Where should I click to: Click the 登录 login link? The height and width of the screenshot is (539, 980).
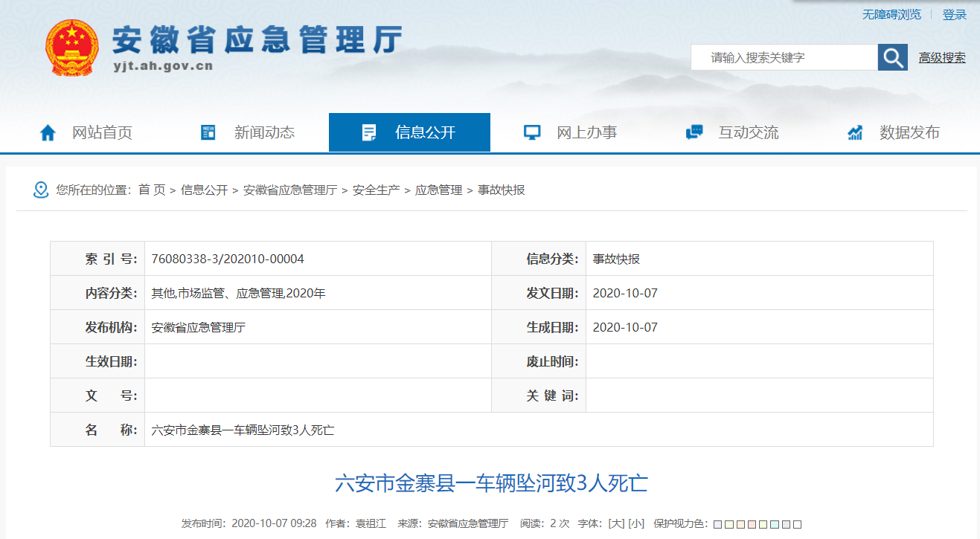point(954,15)
